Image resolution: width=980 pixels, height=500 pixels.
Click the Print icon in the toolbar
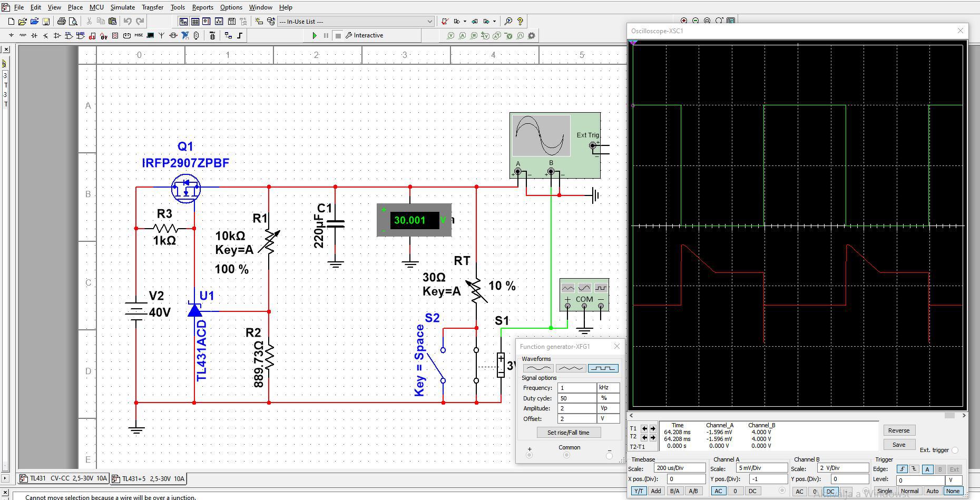[x=62, y=22]
